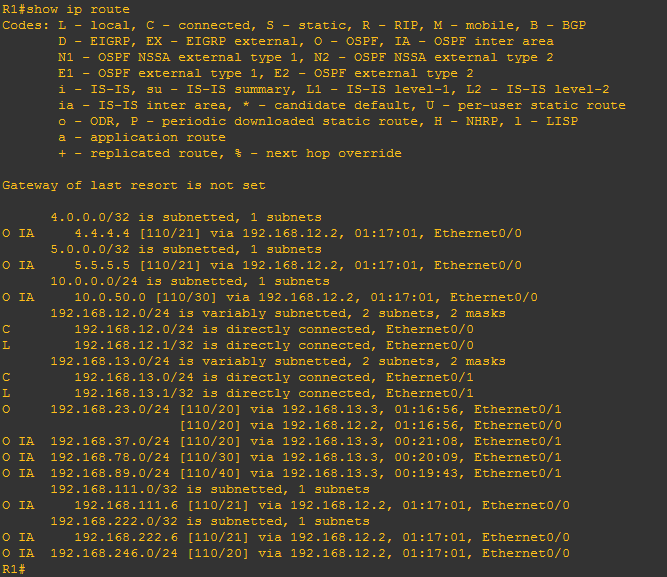Viewport: 667px width, 577px height.
Task: Click the 192.168.13.1/32 local route
Action: pos(238,393)
